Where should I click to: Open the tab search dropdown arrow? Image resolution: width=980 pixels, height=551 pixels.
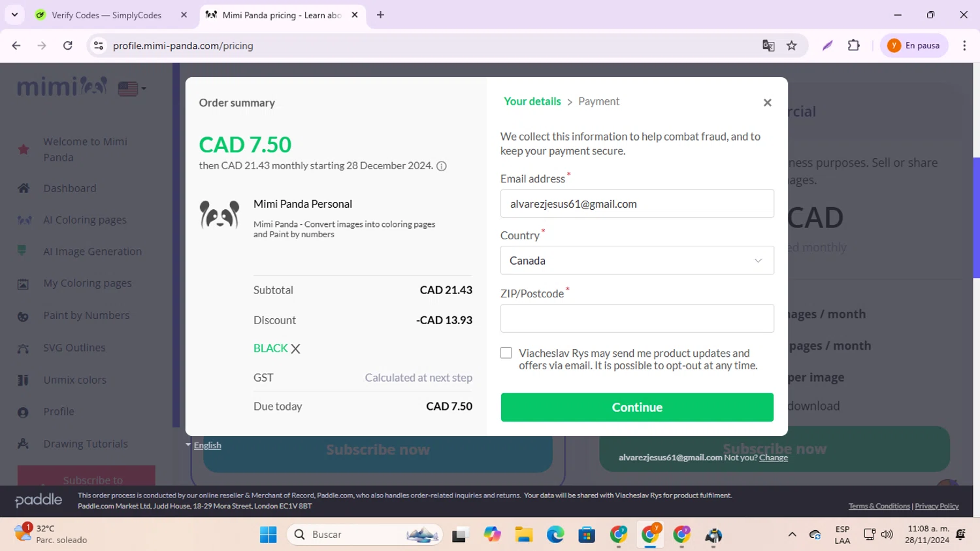14,14
